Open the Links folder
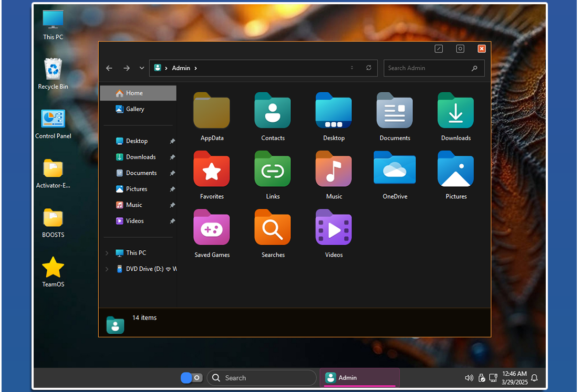 click(273, 169)
